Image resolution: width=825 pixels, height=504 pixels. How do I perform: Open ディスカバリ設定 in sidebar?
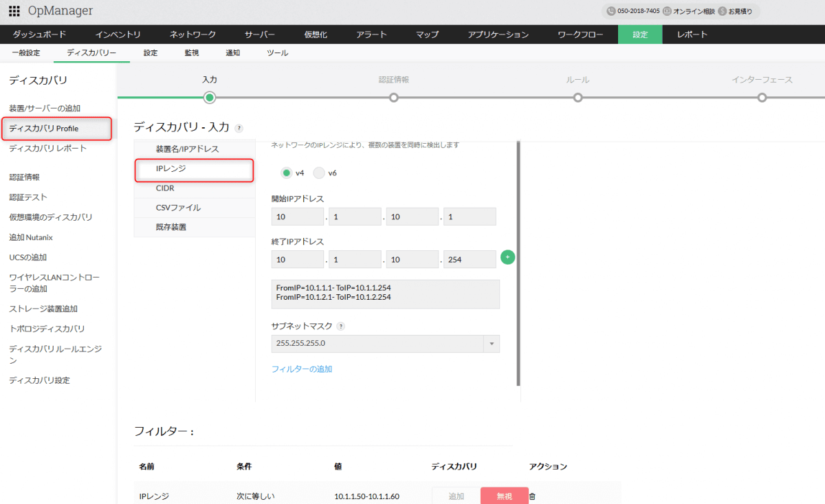39,380
